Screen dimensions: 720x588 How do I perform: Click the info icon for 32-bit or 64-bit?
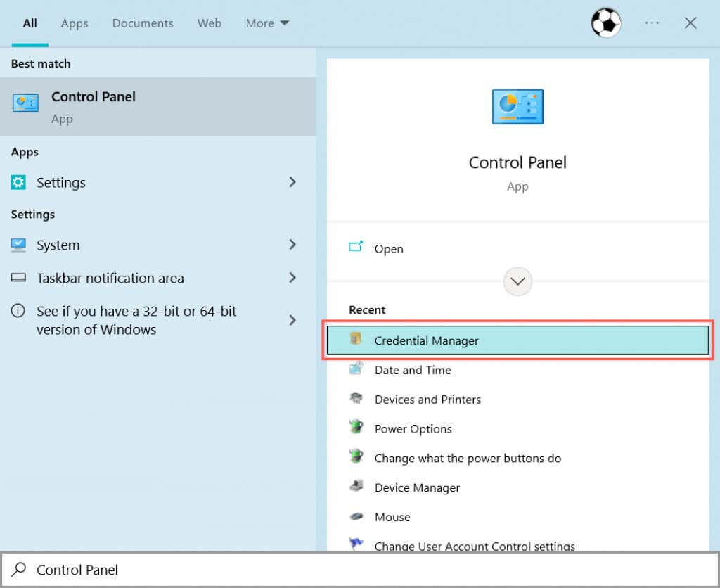point(18,311)
